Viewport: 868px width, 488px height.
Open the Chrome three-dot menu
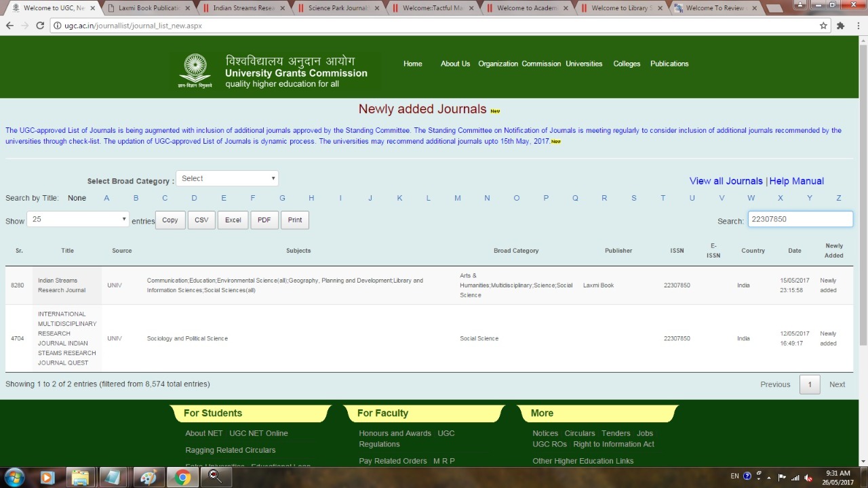858,26
